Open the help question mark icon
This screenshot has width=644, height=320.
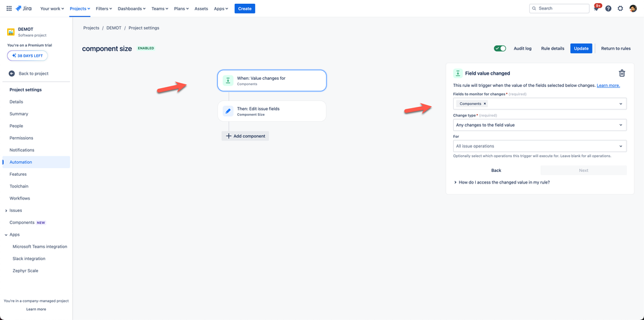(x=609, y=8)
